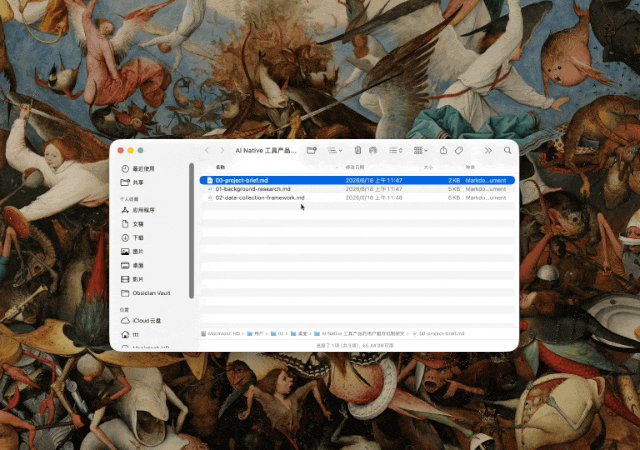Create a new folder from toolbar
Image resolution: width=640 pixels, height=450 pixels.
coord(311,150)
